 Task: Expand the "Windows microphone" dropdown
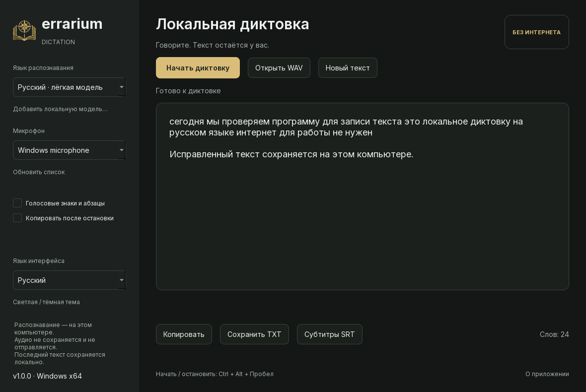point(69,150)
